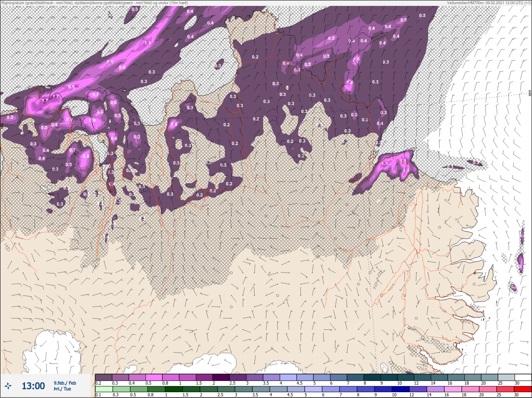Pick the dark purple 0.2 swatch in upper legend
Image resolution: width=532 pixels, height=398 pixels.
103,377
